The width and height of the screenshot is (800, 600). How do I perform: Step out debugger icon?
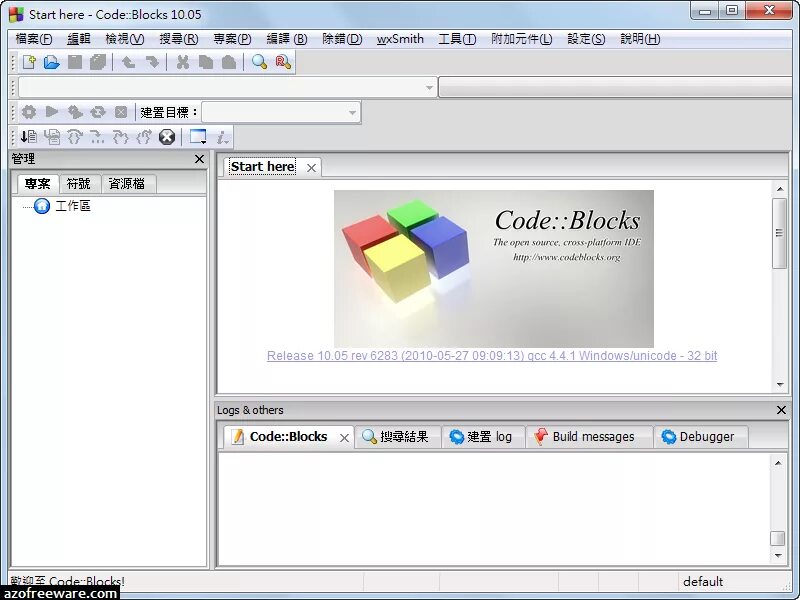(x=144, y=136)
